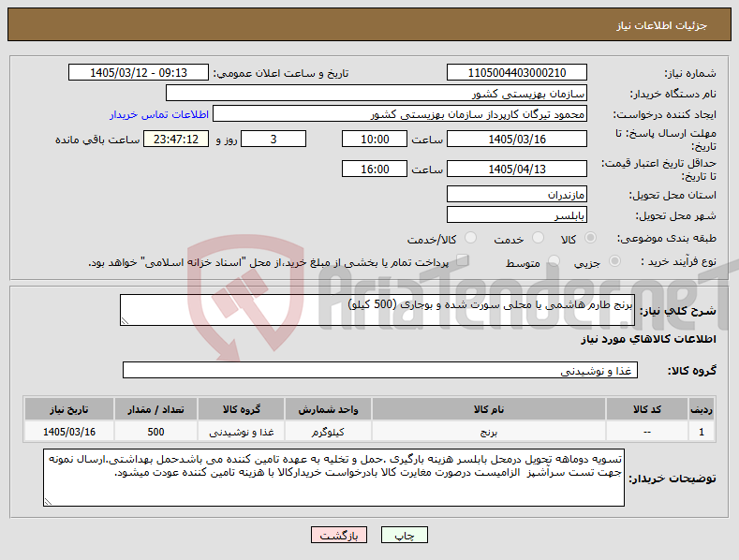739x560 pixels.
Task: Click the price validity date 1405/04/13 field
Action: pyautogui.click(x=516, y=169)
